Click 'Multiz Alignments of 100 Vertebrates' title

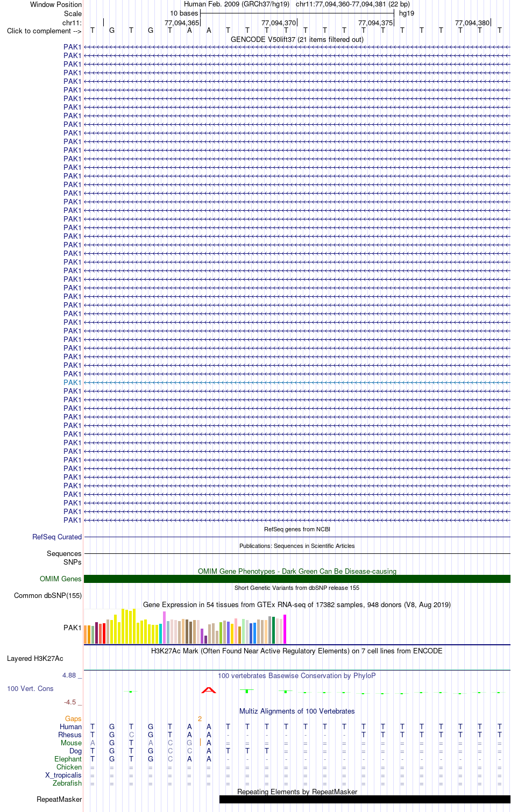297,711
